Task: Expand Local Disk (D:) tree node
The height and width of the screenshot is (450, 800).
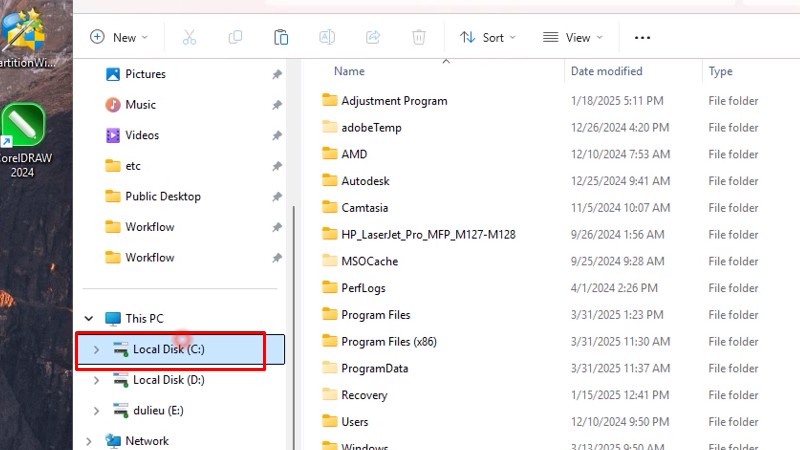Action: click(96, 380)
